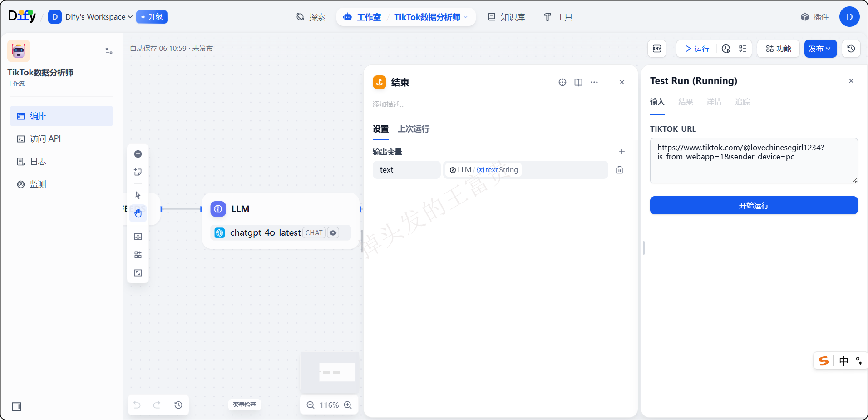Click the 升级 upgrade button
868x420 pixels.
tap(152, 17)
